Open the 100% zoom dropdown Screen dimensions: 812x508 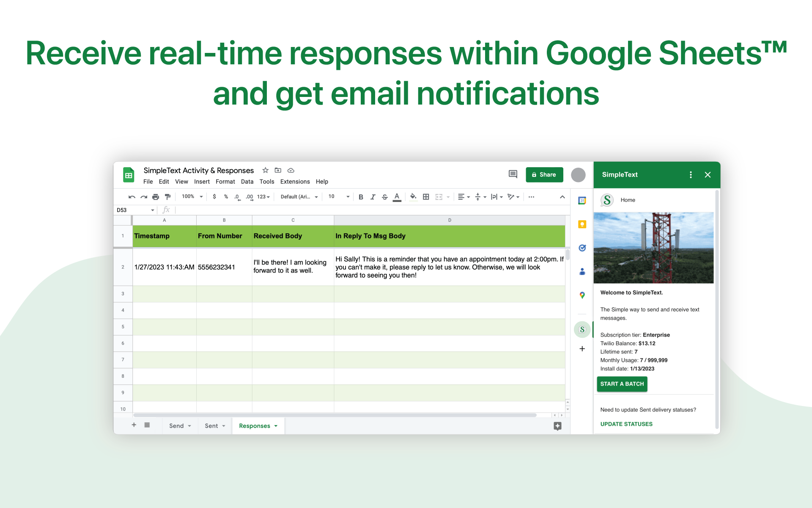click(x=192, y=196)
